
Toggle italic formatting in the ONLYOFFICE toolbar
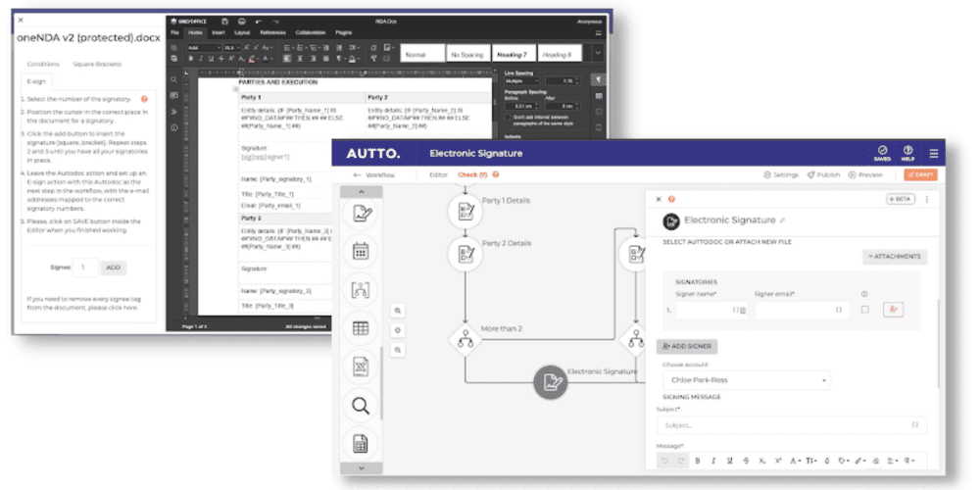point(201,59)
